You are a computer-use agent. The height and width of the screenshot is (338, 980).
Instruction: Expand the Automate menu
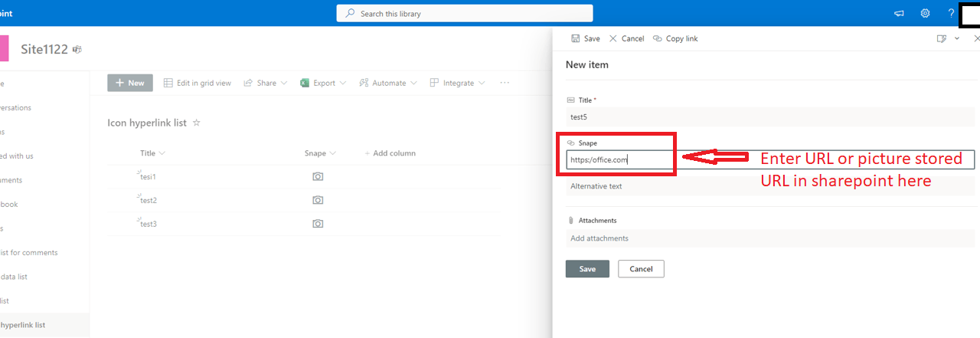coord(388,83)
